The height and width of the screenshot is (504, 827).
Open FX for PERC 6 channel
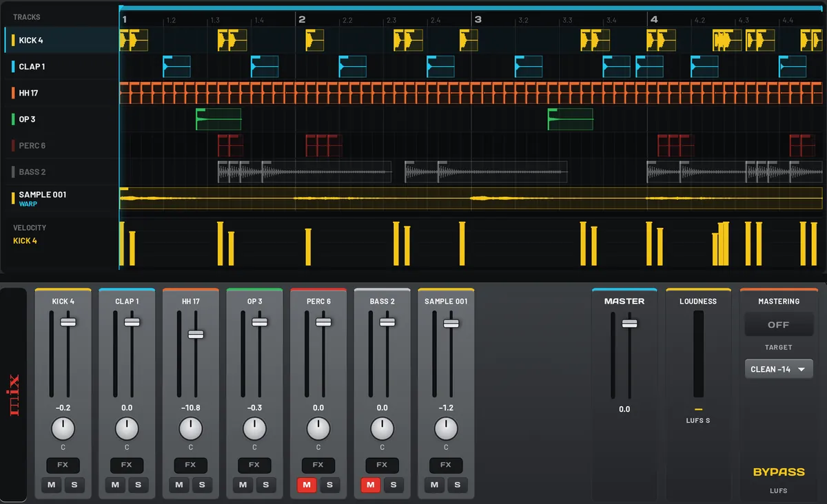pyautogui.click(x=318, y=465)
